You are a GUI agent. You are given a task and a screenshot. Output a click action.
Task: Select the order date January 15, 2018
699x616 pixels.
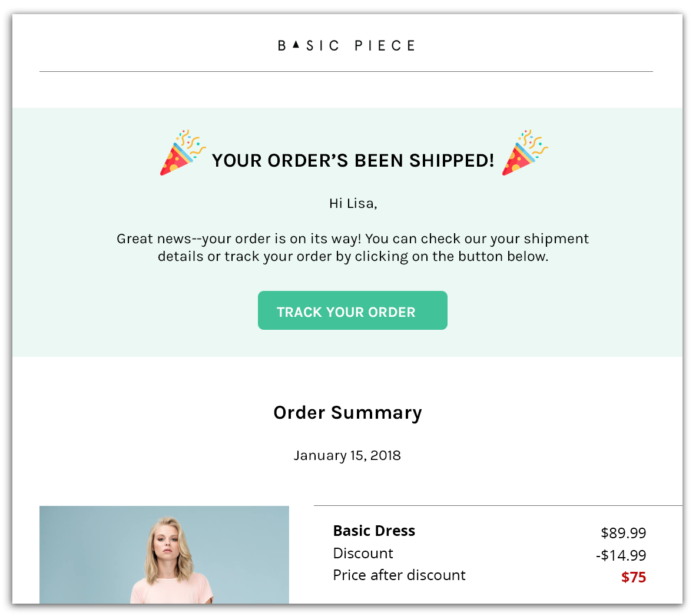(347, 455)
